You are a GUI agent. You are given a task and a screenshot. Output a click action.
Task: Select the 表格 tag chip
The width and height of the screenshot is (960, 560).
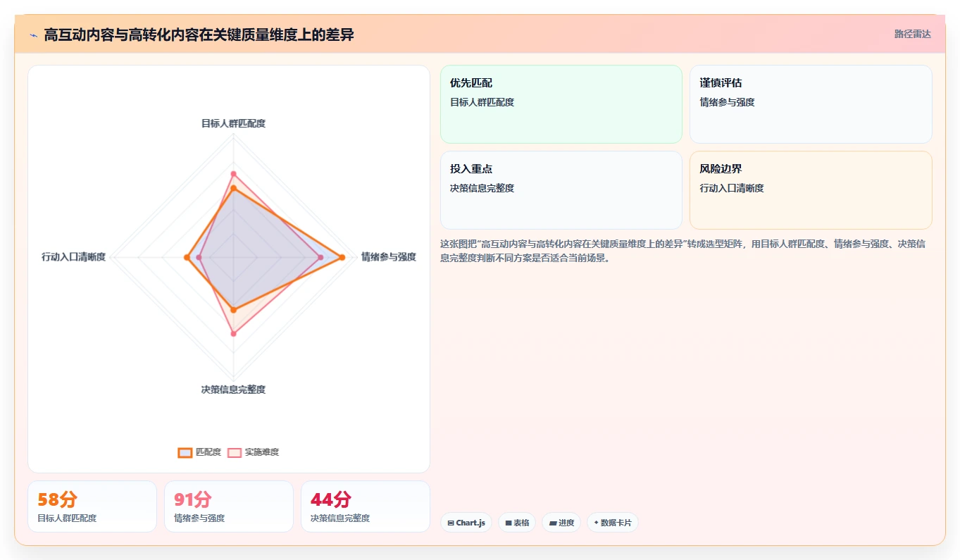pyautogui.click(x=517, y=523)
